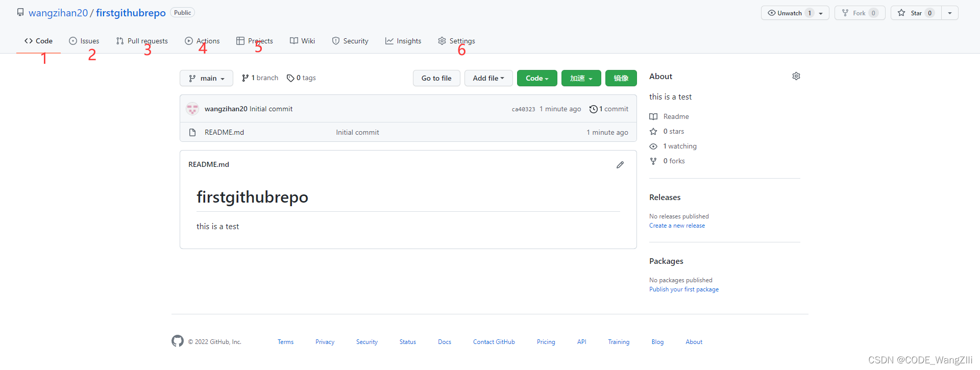Click the wangzihan20 avatar in commit row
The image size is (980, 370).
[x=192, y=109]
